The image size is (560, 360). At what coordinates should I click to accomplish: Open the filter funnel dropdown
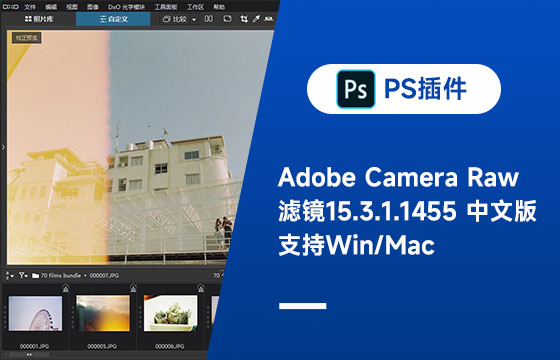pyautogui.click(x=23, y=275)
